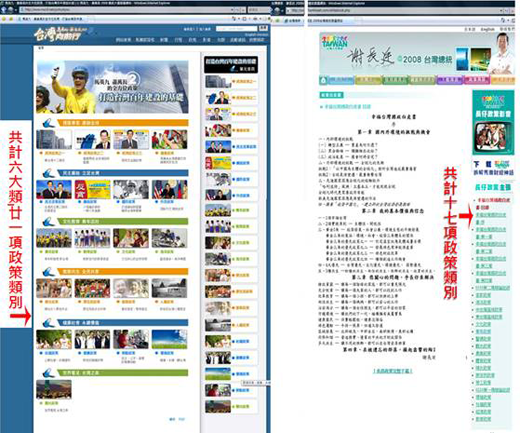Click the print toolbar icon in left browser window
Image resolution: width=520 pixels, height=433 pixels.
click(x=255, y=19)
